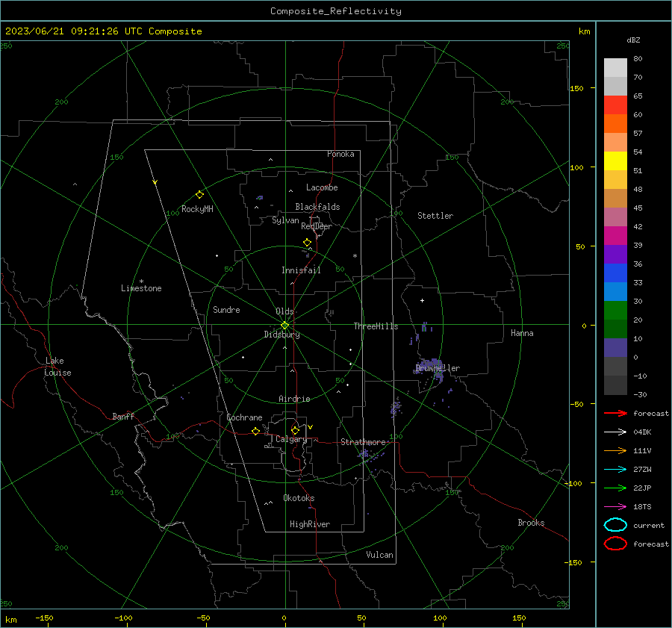Viewport: 672px width, 628px height.
Task: Click the white 04DK arrow icon
Action: point(615,432)
